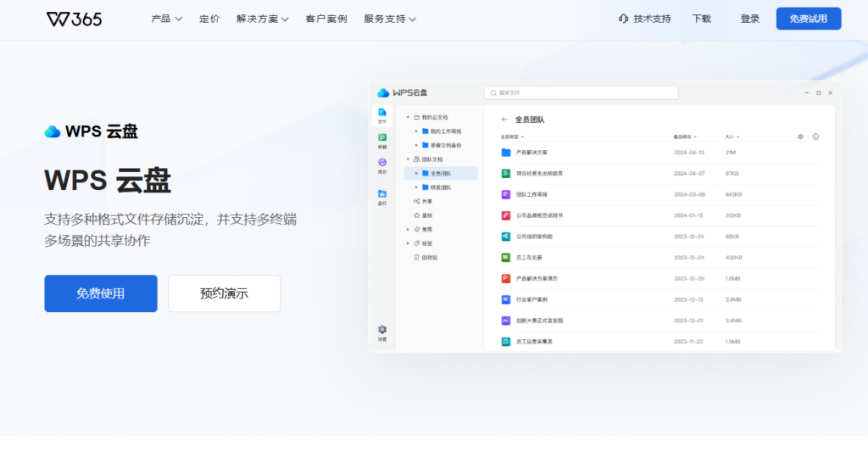
Task: Click the back arrow beside 全员团队
Action: pyautogui.click(x=504, y=120)
